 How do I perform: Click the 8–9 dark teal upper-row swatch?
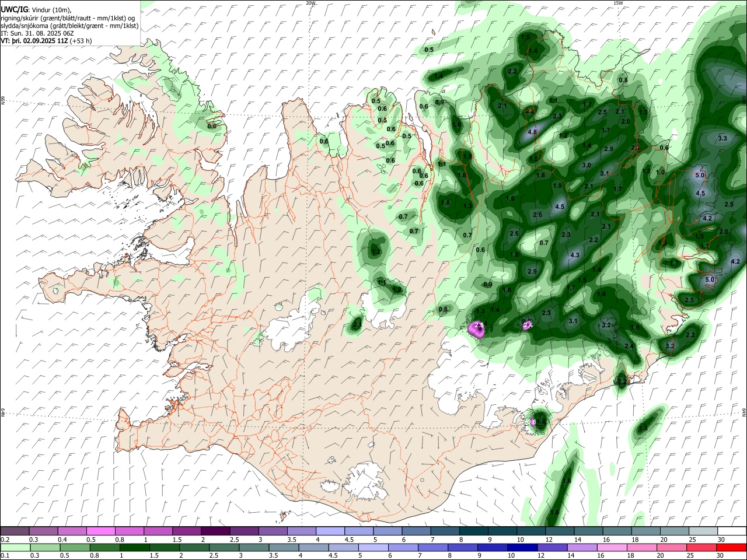coord(473,531)
